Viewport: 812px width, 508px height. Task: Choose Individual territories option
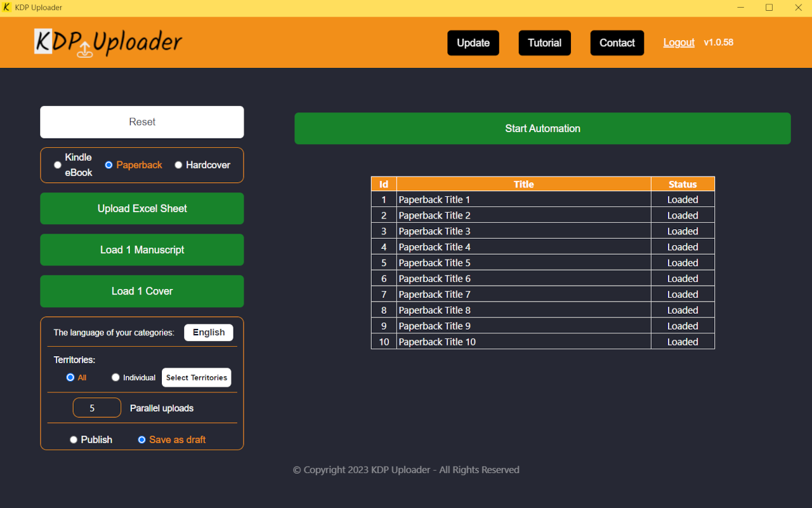(115, 377)
